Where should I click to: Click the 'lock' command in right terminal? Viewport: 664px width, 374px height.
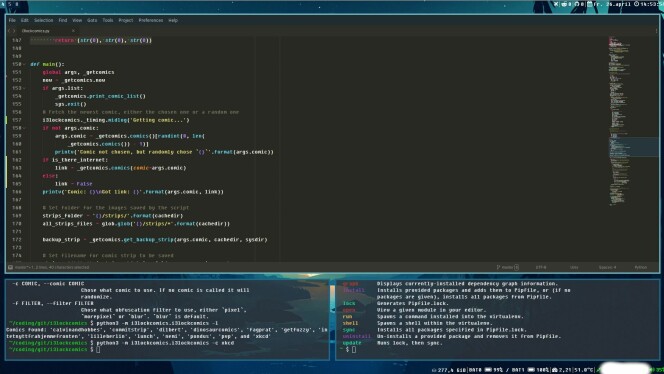349,303
